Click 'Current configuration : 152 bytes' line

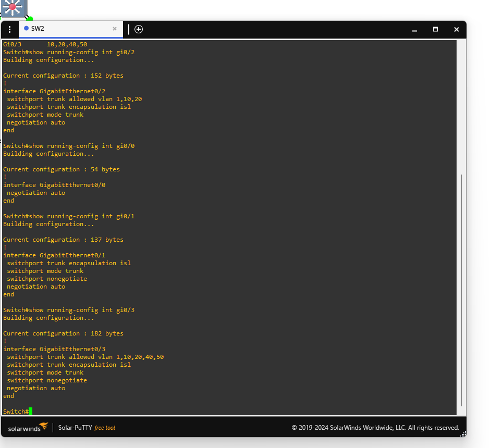(x=63, y=76)
